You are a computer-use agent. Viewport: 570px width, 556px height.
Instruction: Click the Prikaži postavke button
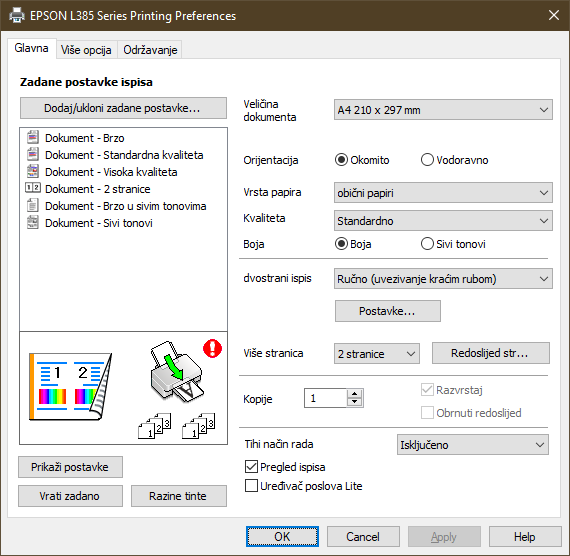click(70, 467)
